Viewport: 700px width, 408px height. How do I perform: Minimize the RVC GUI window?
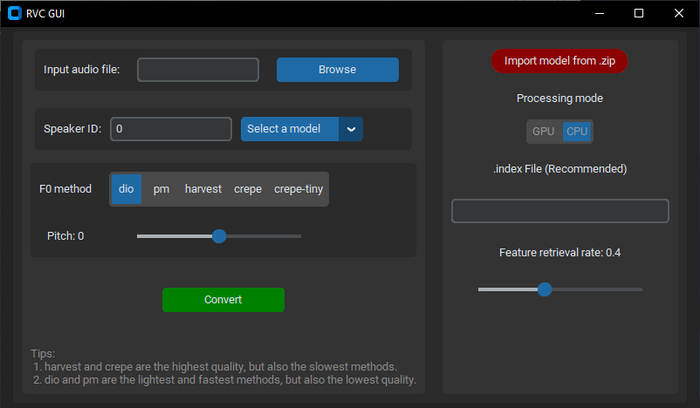(x=600, y=13)
